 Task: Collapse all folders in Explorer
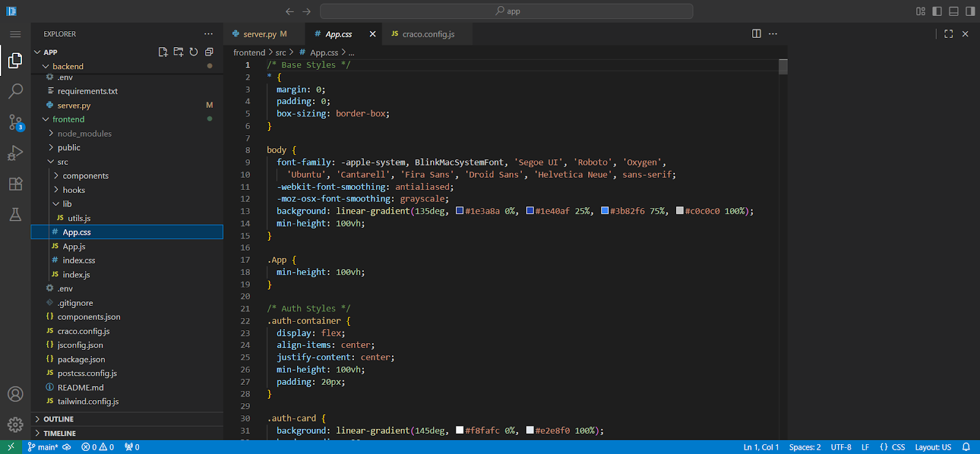209,52
